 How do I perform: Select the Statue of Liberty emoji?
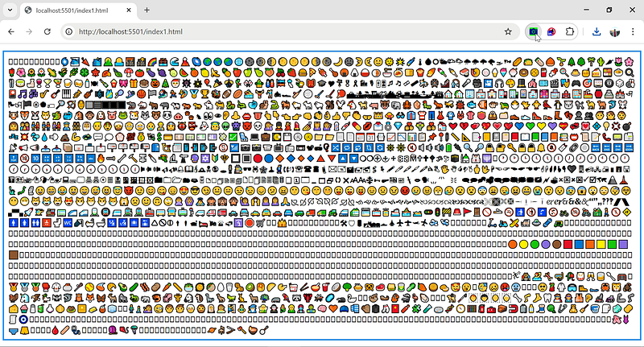click(12, 190)
